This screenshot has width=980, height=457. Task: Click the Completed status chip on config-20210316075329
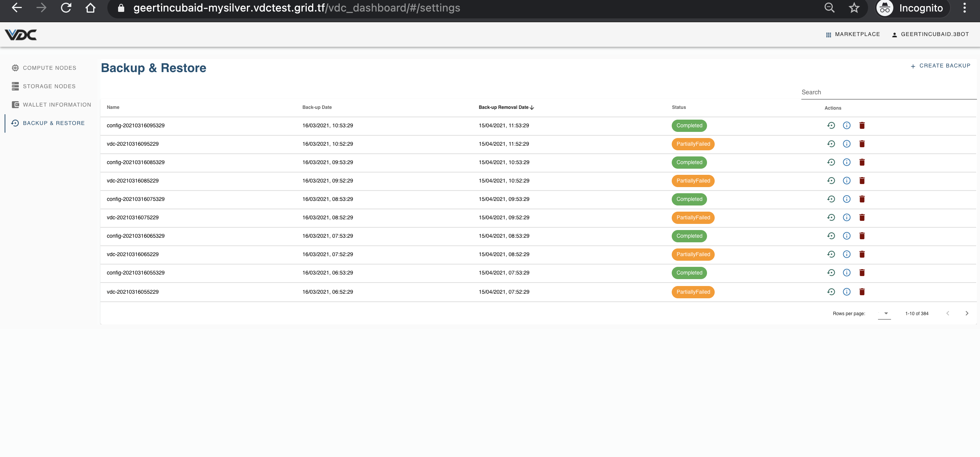[x=689, y=199]
